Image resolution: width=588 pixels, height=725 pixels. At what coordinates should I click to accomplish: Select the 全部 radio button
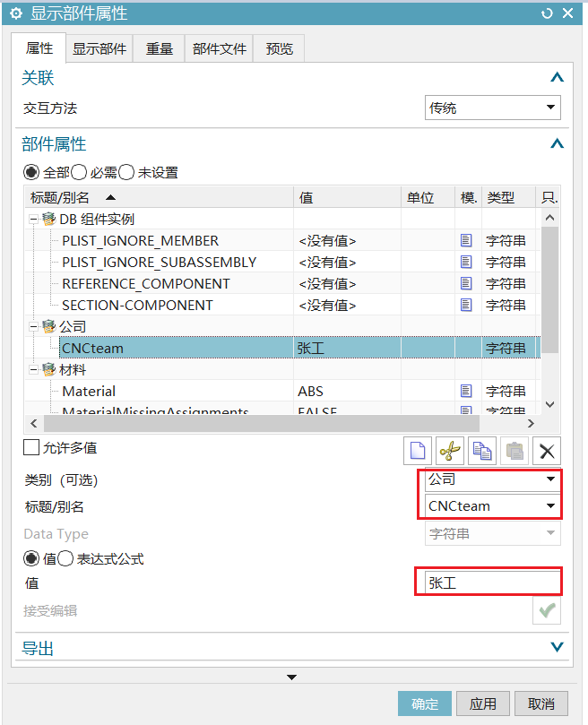(31, 172)
